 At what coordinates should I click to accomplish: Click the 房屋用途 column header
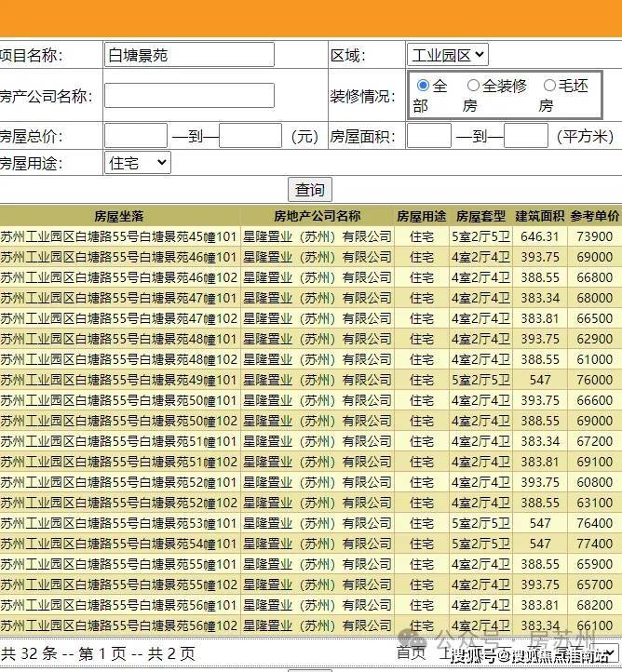[422, 216]
